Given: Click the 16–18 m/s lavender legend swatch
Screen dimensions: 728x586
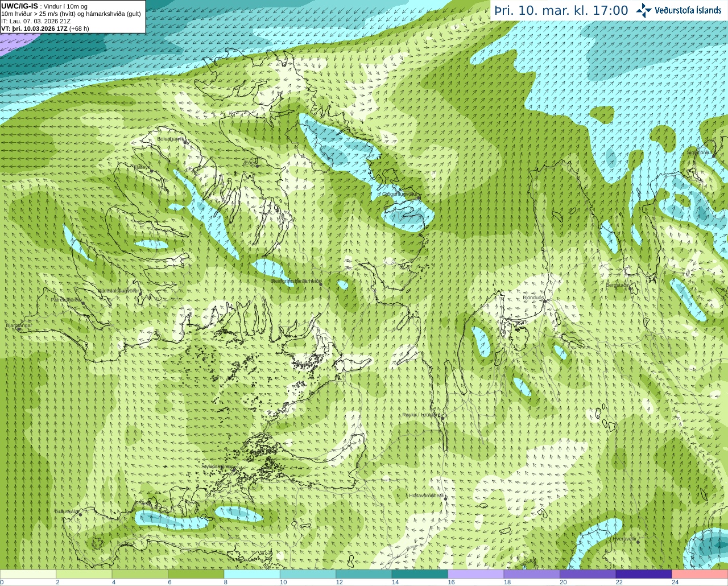Looking at the screenshot, I should [476, 574].
